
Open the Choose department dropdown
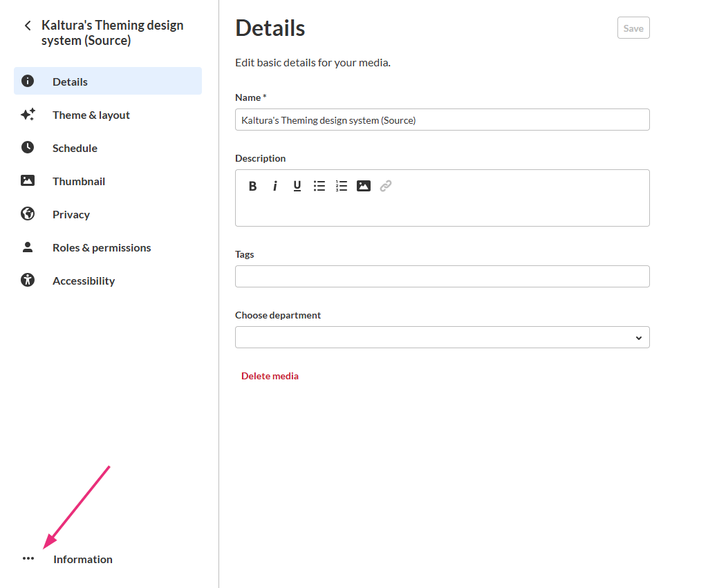443,337
